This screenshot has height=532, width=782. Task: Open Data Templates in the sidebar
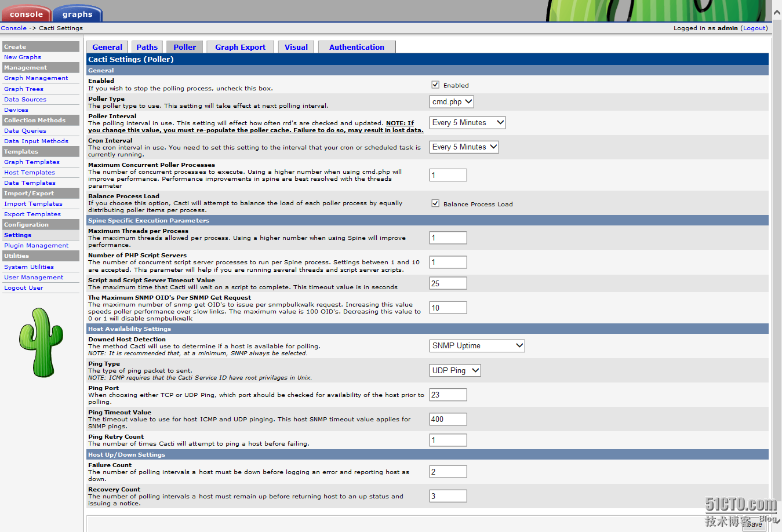[x=30, y=183]
